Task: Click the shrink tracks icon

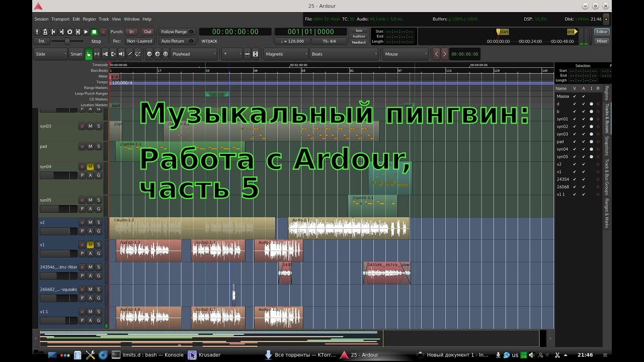Action: (248, 54)
